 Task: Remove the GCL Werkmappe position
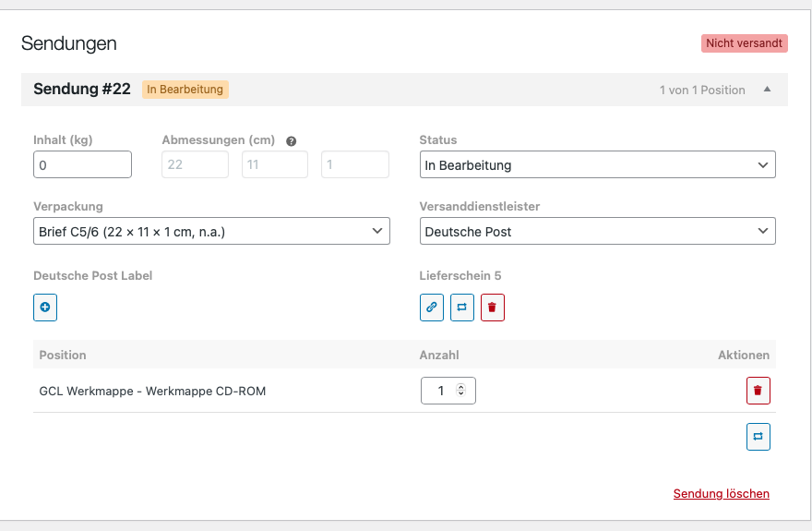[x=758, y=391]
